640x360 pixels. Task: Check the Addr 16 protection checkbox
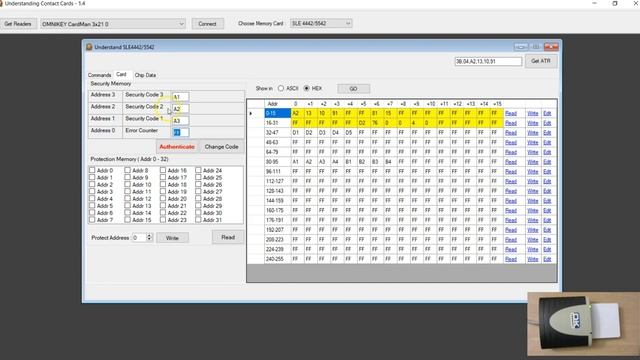point(163,170)
